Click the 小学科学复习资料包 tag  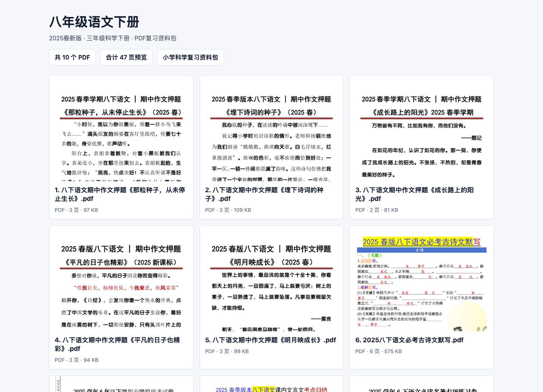190,57
